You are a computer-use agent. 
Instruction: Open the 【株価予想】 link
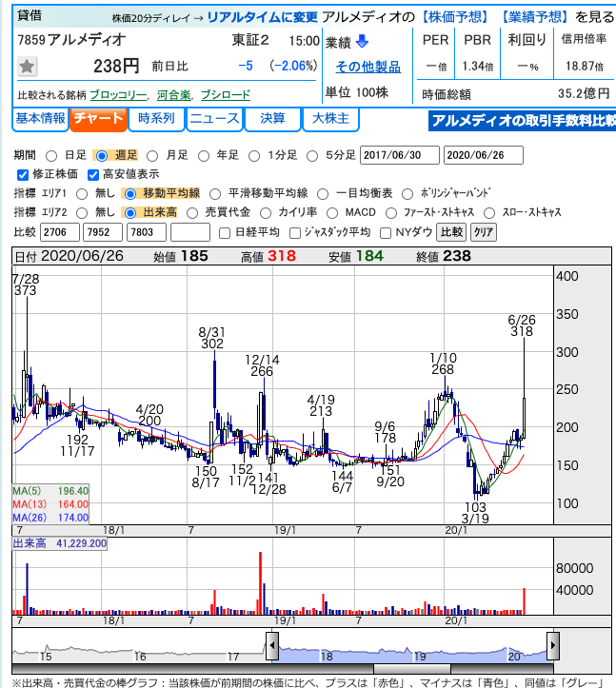(x=455, y=17)
